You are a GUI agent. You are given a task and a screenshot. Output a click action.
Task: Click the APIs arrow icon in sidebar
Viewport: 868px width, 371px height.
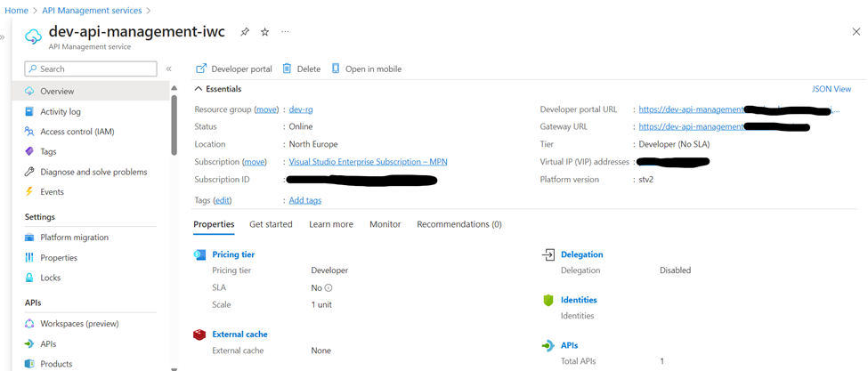30,344
